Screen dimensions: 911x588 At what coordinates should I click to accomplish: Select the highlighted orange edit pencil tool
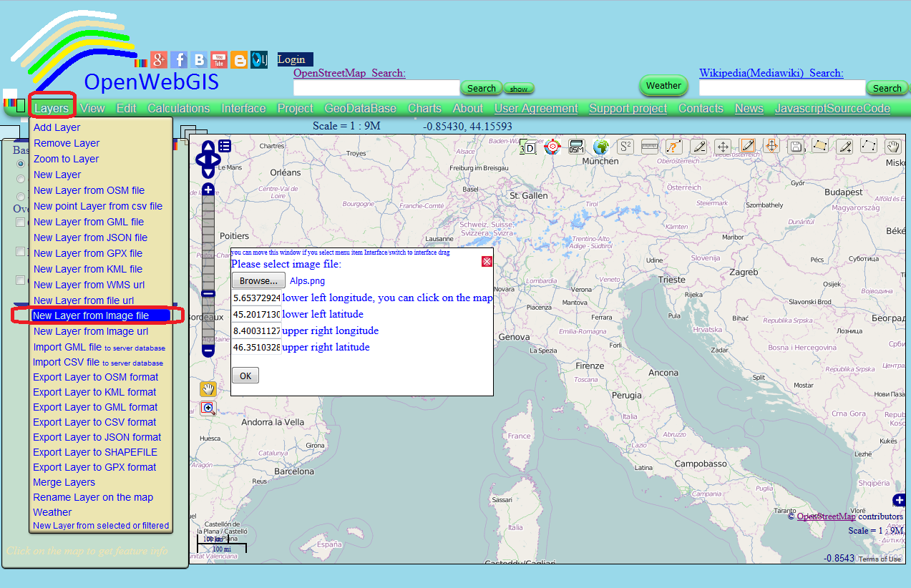pyautogui.click(x=748, y=147)
